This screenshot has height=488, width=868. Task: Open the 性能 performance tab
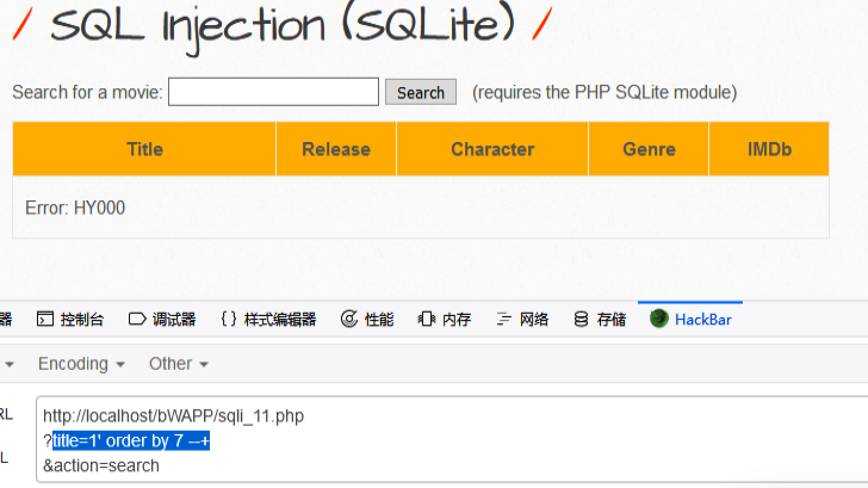(367, 320)
